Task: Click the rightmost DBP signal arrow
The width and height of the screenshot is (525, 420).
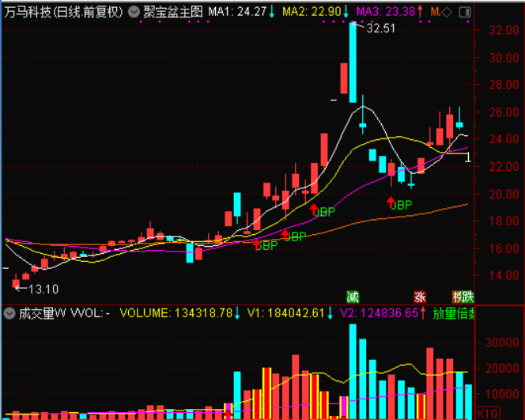Action: point(391,203)
